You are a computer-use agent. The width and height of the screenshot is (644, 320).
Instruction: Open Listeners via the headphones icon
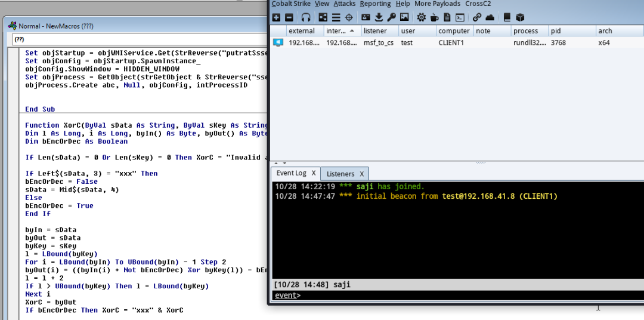pyautogui.click(x=306, y=17)
